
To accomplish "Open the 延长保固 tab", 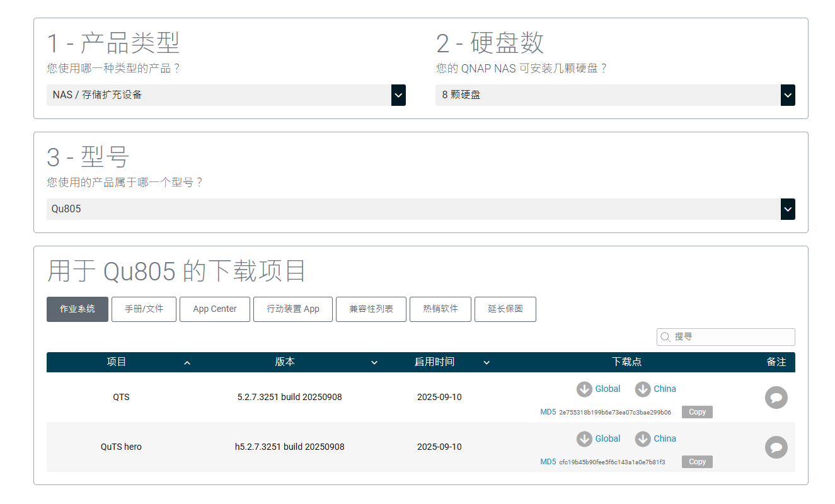I will [x=505, y=309].
